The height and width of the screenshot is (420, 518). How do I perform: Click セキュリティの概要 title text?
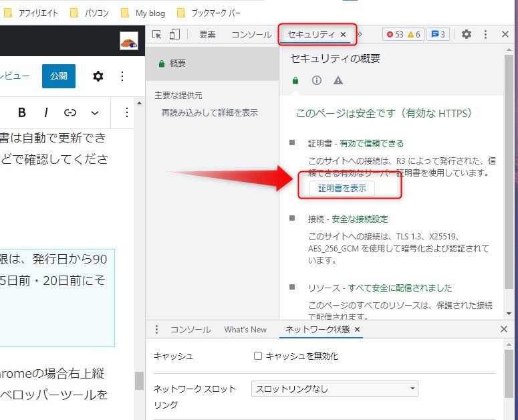coord(335,58)
